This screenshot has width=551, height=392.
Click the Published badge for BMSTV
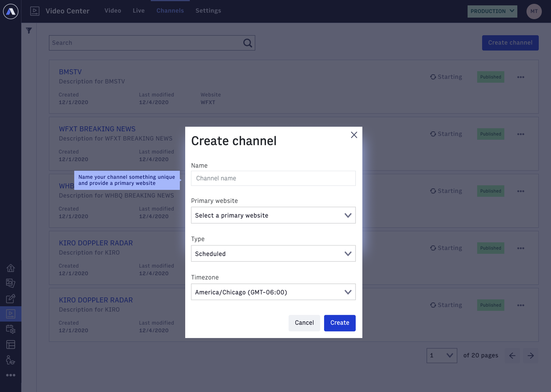click(x=491, y=77)
